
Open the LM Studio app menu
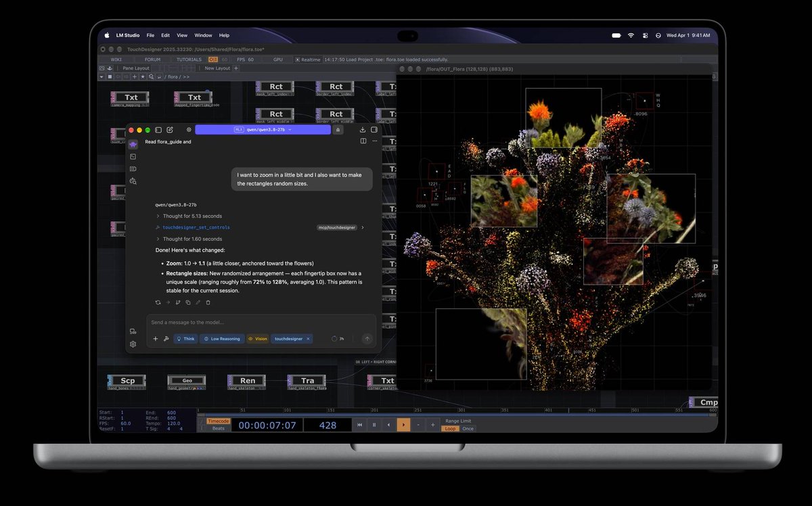pyautogui.click(x=127, y=35)
